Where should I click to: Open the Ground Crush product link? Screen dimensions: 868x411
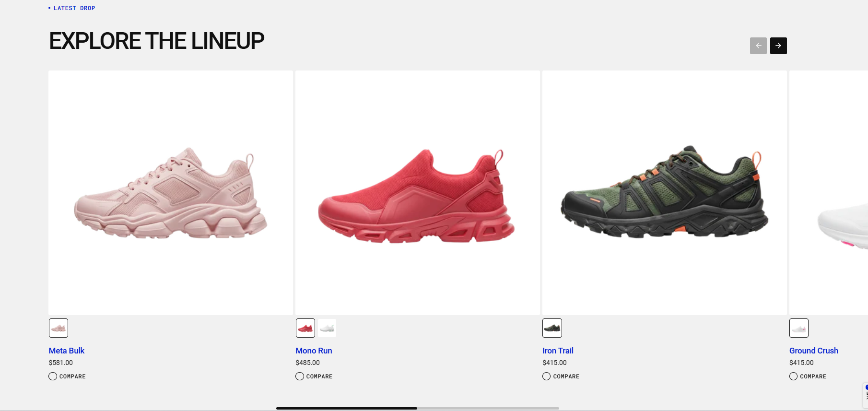[814, 351]
